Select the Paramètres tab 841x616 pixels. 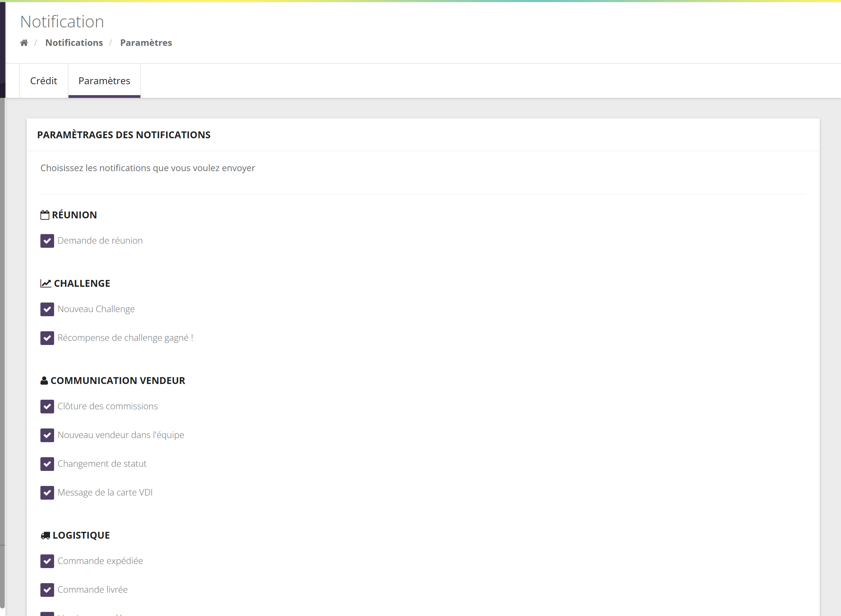pos(104,80)
